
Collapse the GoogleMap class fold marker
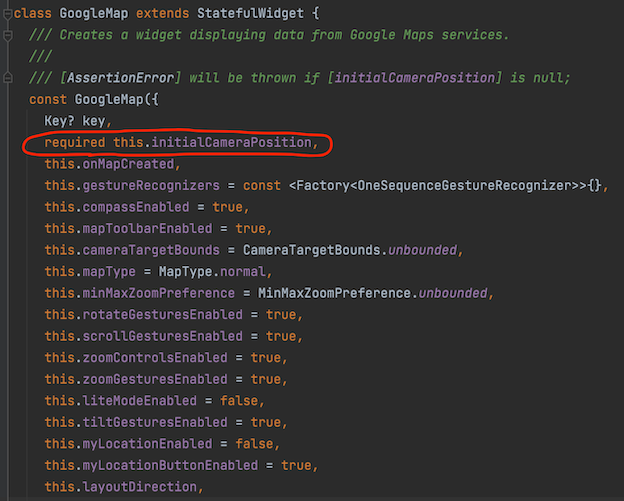(7, 14)
